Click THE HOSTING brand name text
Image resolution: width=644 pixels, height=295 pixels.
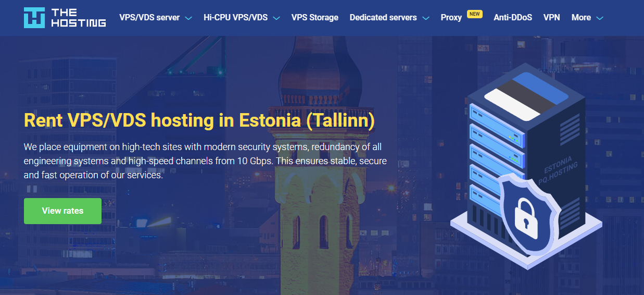(78, 18)
